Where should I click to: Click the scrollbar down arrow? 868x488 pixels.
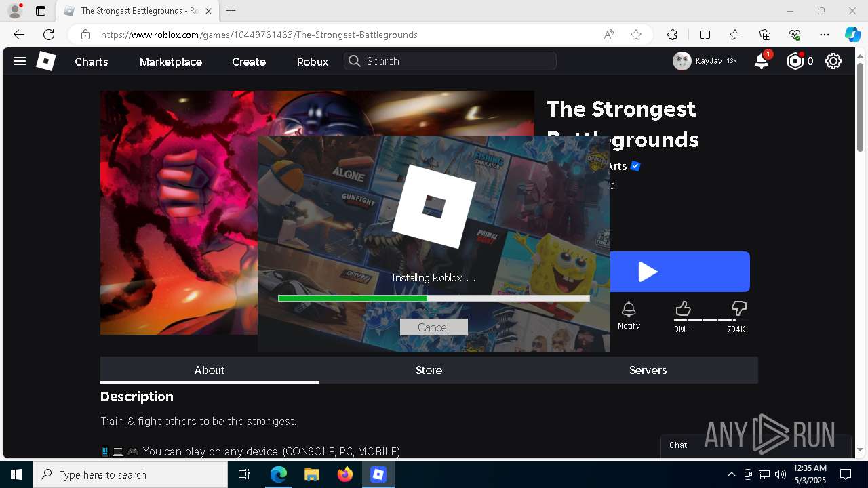pyautogui.click(x=861, y=449)
